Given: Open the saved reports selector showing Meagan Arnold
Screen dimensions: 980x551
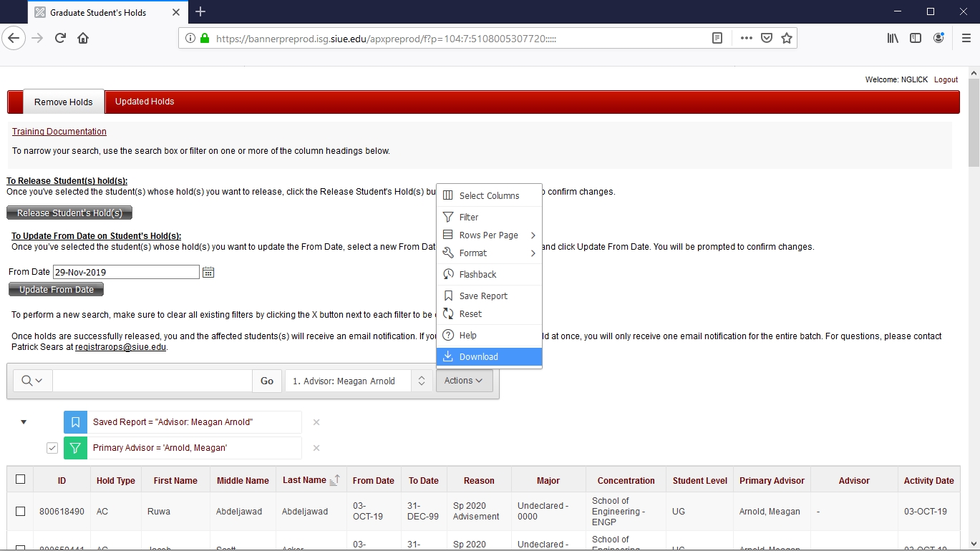Looking at the screenshot, I should pyautogui.click(x=358, y=381).
